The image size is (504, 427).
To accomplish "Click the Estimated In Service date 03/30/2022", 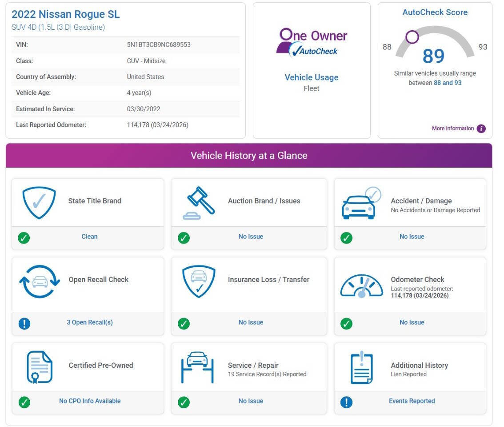I will tap(144, 109).
